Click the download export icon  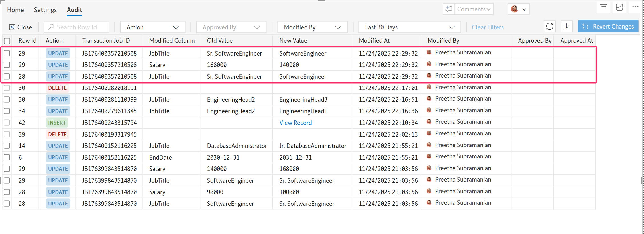click(566, 27)
